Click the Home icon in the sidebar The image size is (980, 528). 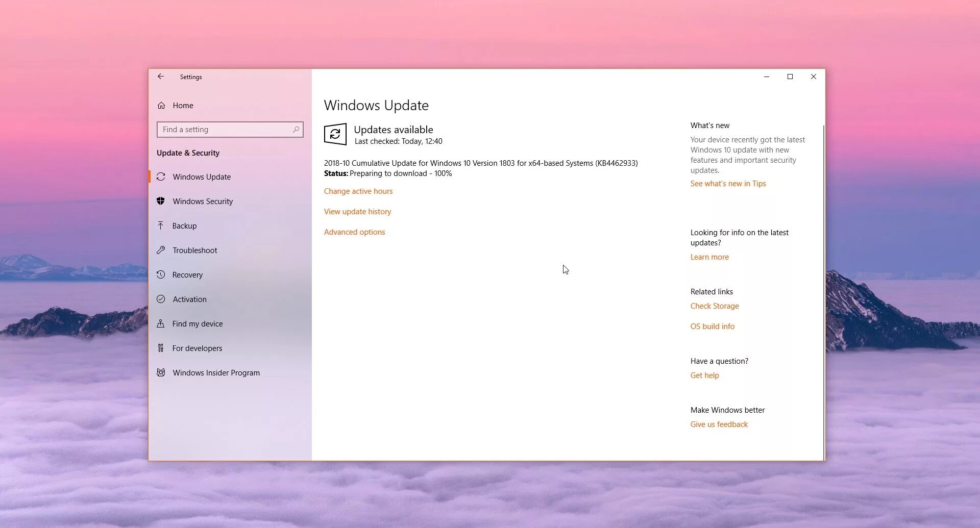(x=161, y=105)
